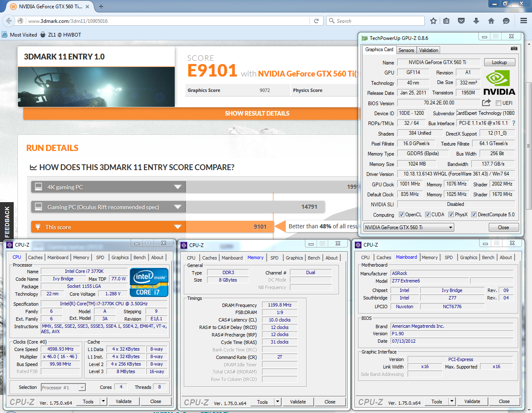Click the Intel Core i7 badge logo
This screenshot has height=413, width=532.
pos(149,282)
